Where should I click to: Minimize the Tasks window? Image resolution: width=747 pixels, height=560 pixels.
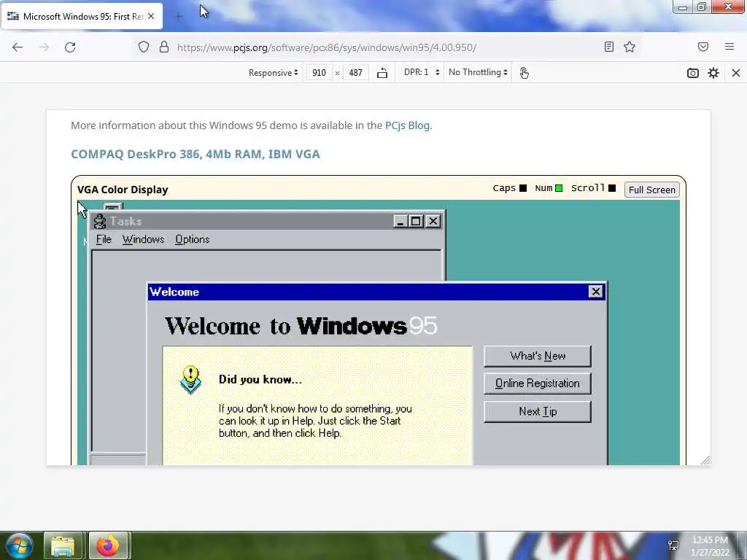pos(400,222)
